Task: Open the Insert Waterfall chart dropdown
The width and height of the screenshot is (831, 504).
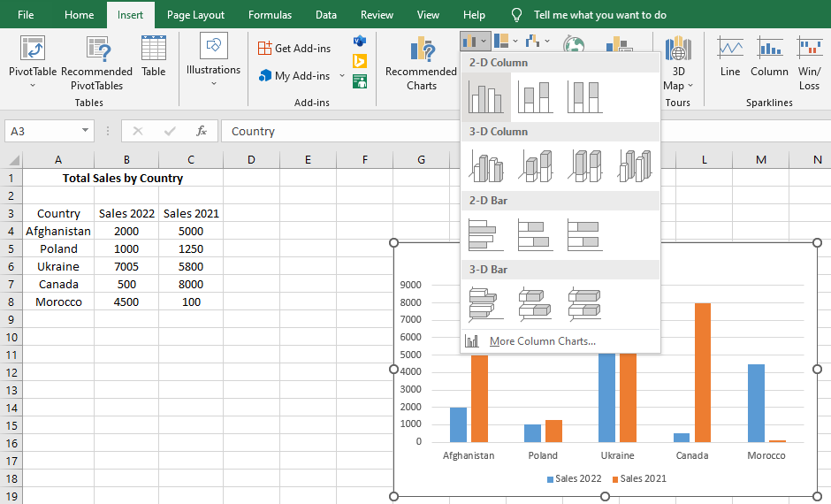Action: (x=537, y=41)
